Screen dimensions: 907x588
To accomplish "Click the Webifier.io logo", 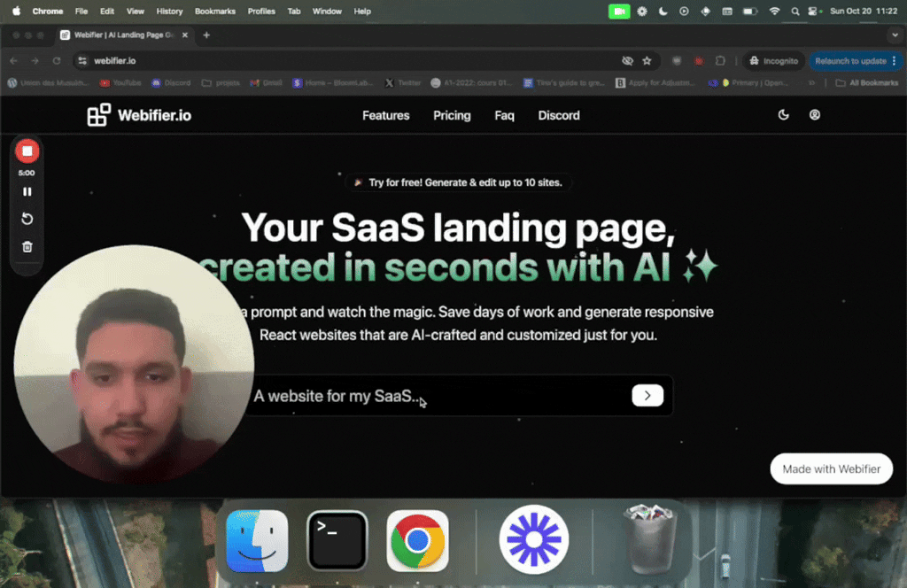I will pos(139,115).
